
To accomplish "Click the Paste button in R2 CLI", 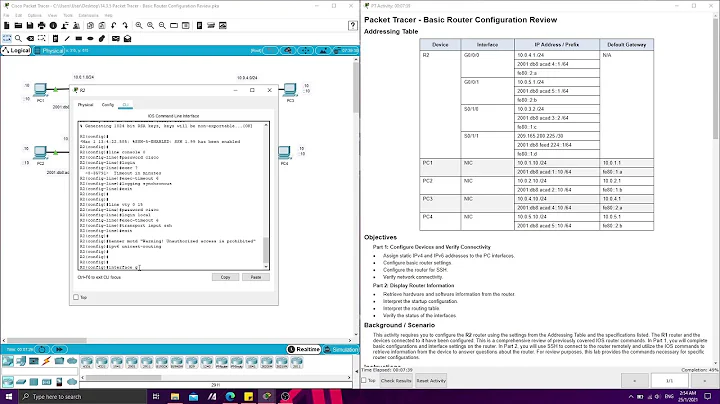I will 256,277.
